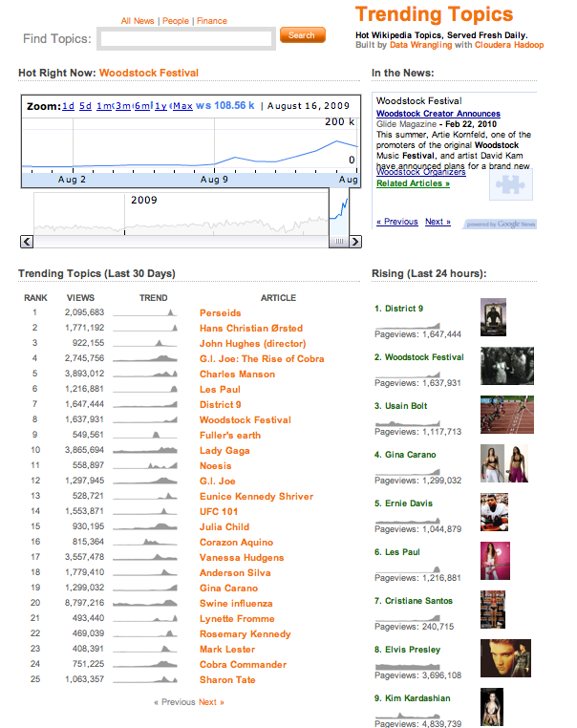This screenshot has width=577, height=728.
Task: Select the Finance filter link
Action: 212,21
